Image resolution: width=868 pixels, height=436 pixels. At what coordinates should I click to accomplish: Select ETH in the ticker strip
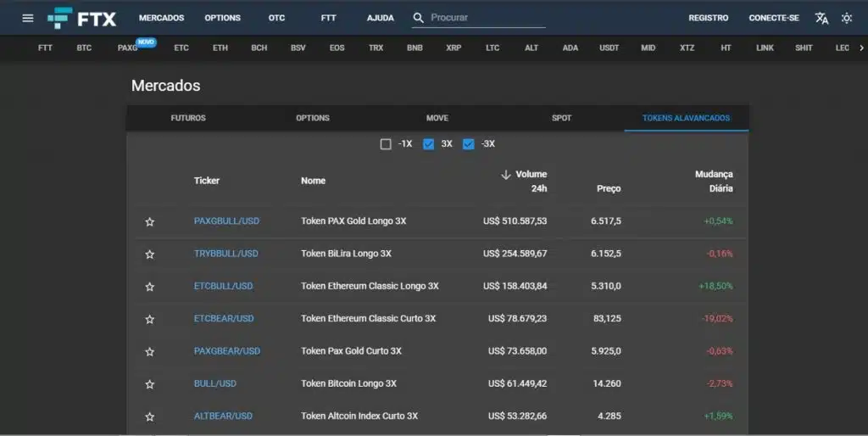point(220,48)
